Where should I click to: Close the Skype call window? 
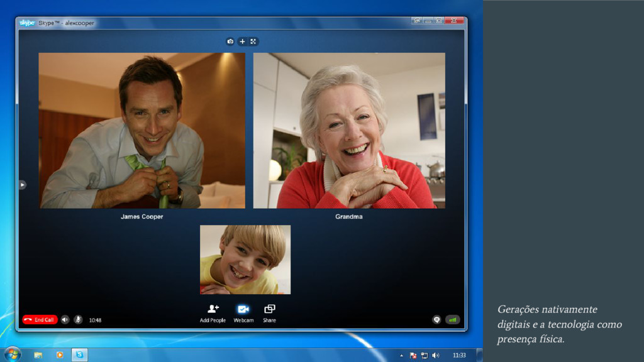click(x=454, y=21)
